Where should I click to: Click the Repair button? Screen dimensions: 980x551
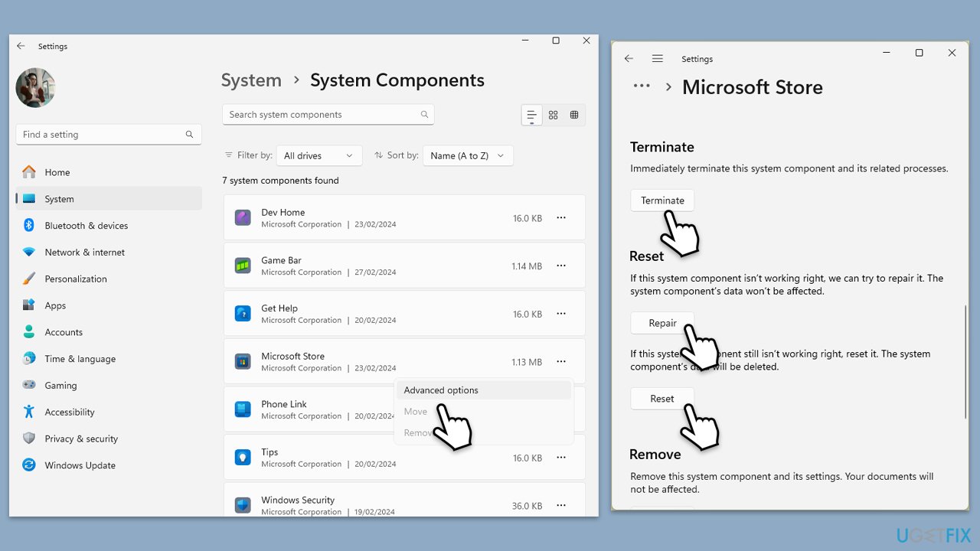tap(662, 323)
